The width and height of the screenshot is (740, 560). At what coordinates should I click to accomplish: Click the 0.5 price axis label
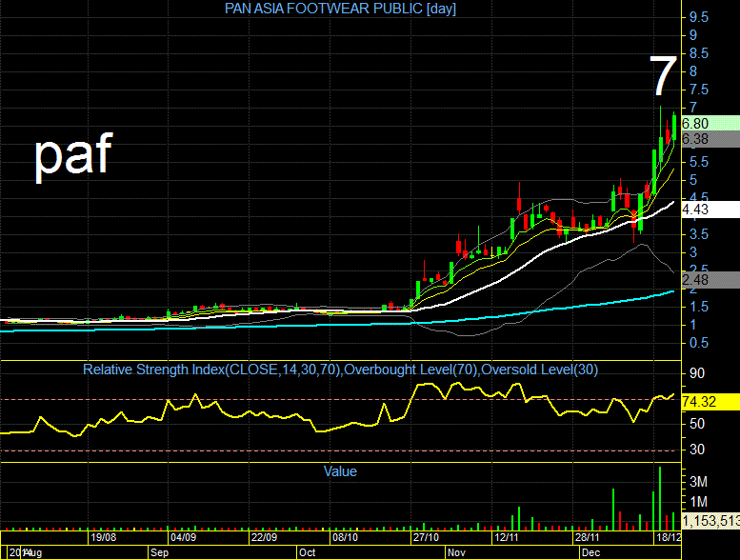tap(699, 343)
